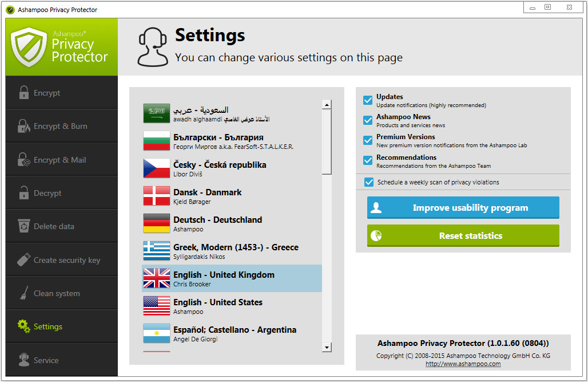Click the Encrypt padlock icon in sidebar
Image resolution: width=588 pixels, height=382 pixels.
pyautogui.click(x=23, y=93)
